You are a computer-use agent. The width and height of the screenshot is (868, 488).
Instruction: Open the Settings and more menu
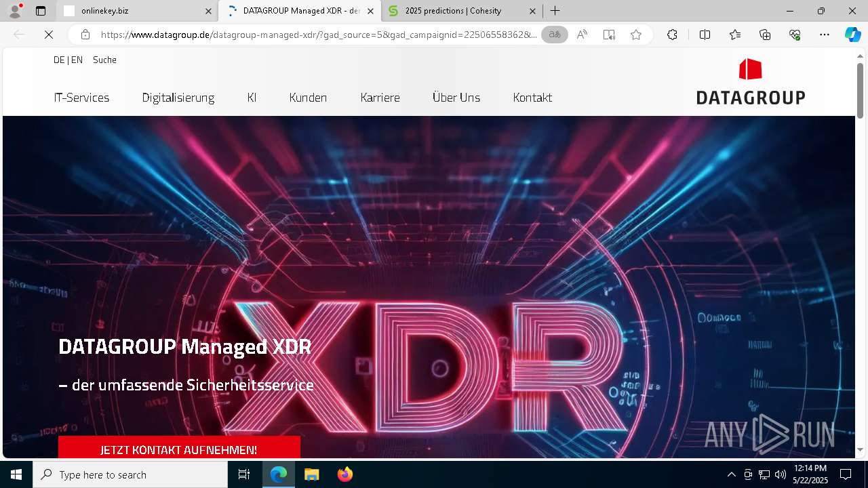point(825,35)
